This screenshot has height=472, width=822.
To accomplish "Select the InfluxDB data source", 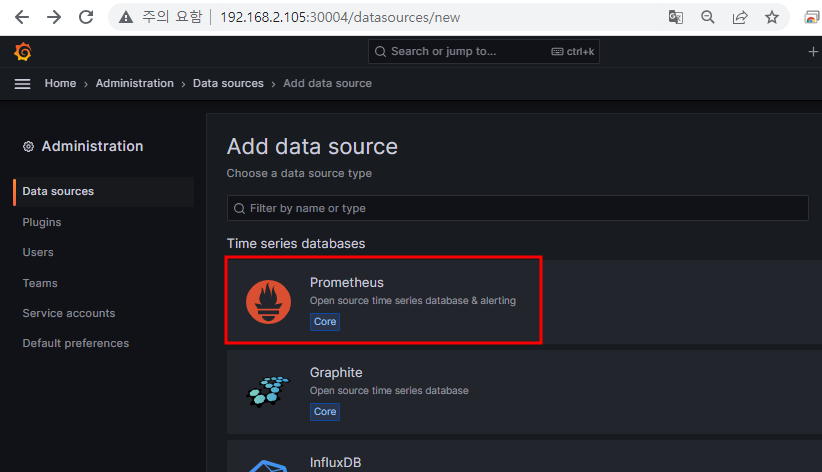I will 336,463.
